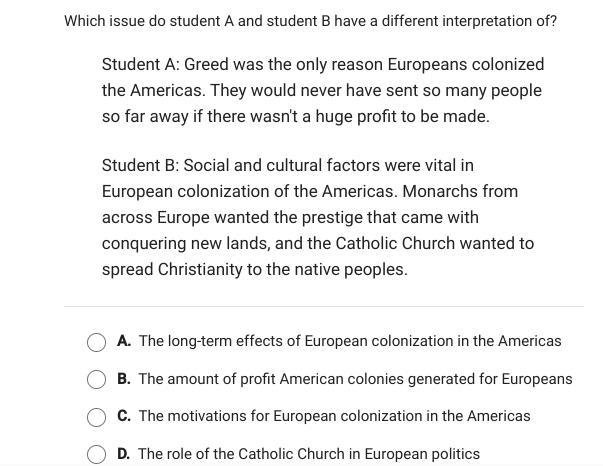Click the bold letter label B.
This screenshot has width=603, height=466.
(124, 379)
